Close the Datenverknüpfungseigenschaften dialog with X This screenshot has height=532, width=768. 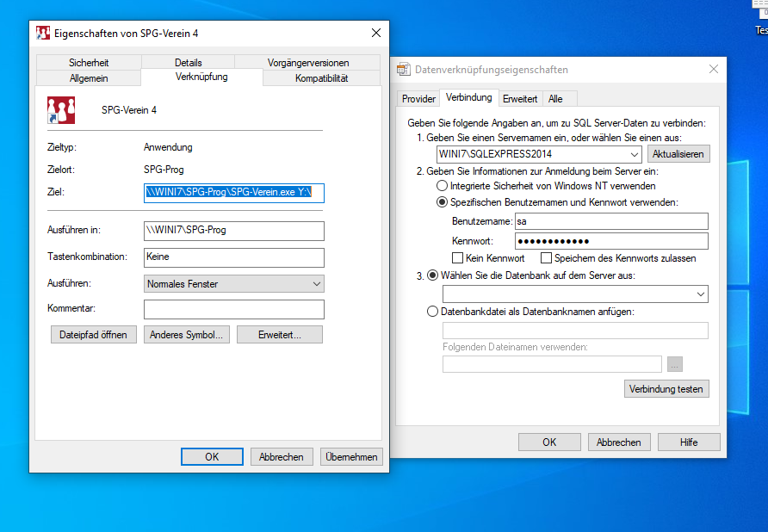pos(713,69)
